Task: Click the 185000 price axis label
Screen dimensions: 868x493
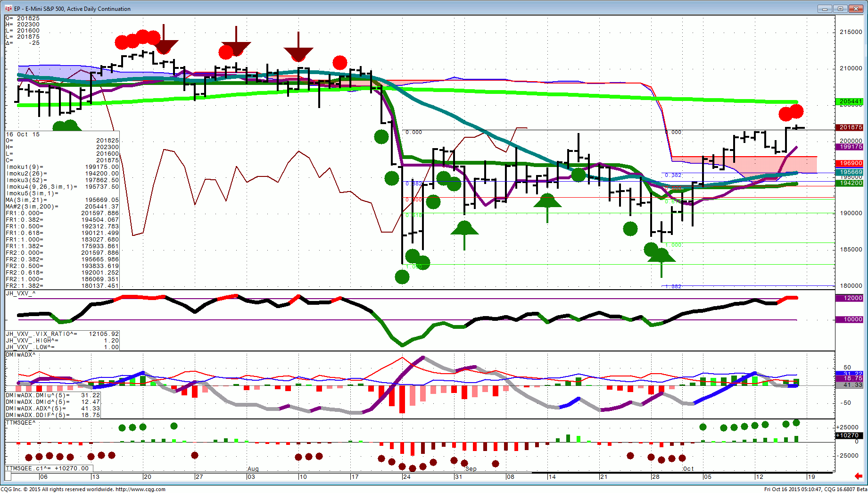Action: 851,250
